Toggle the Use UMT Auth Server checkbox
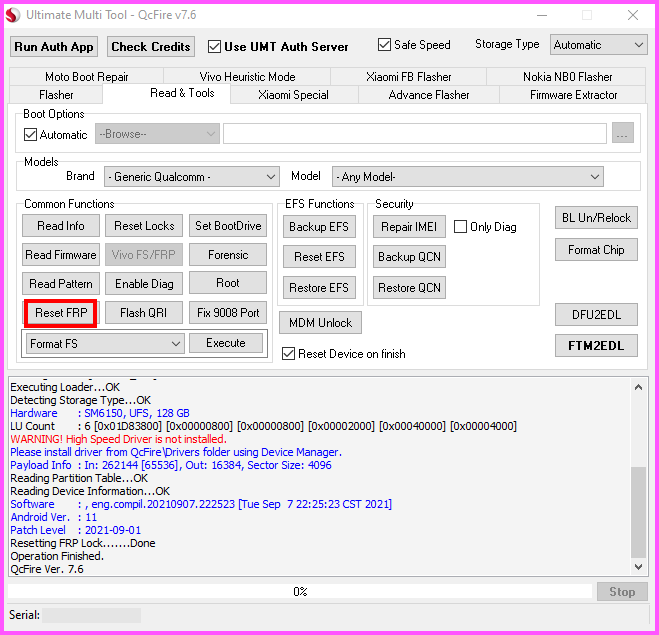The width and height of the screenshot is (659, 635). point(215,46)
